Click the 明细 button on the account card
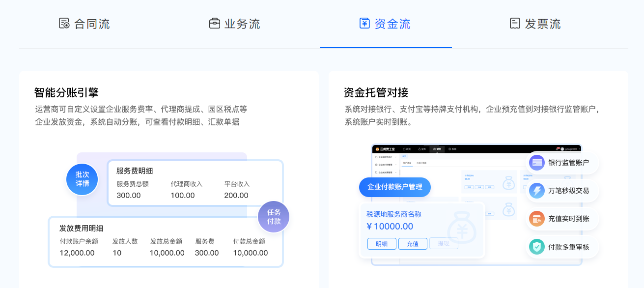The height and width of the screenshot is (288, 644). tap(382, 243)
